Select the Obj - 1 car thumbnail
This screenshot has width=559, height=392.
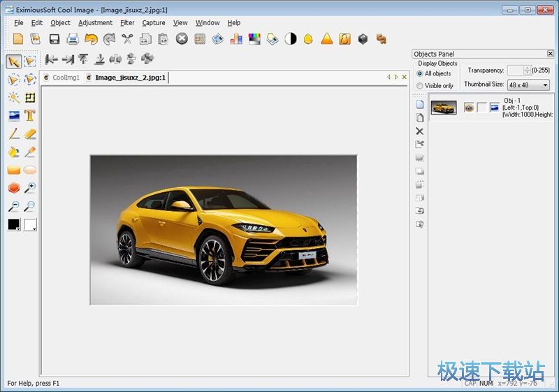tap(444, 108)
